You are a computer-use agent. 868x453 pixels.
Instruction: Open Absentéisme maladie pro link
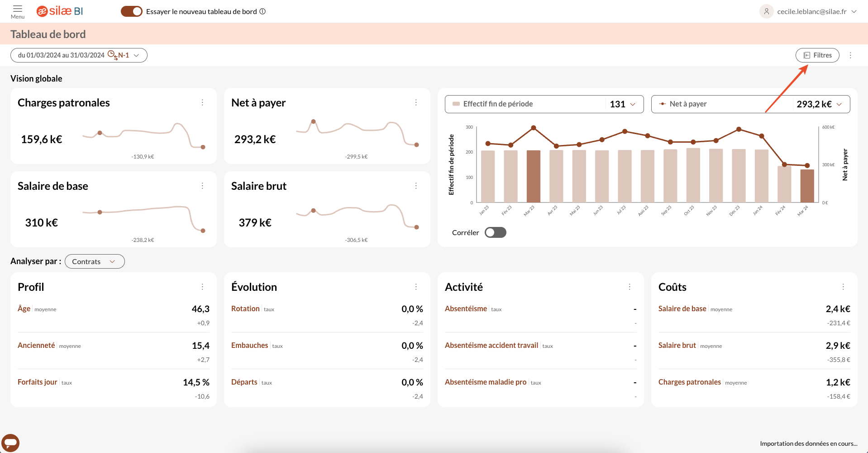pos(486,382)
